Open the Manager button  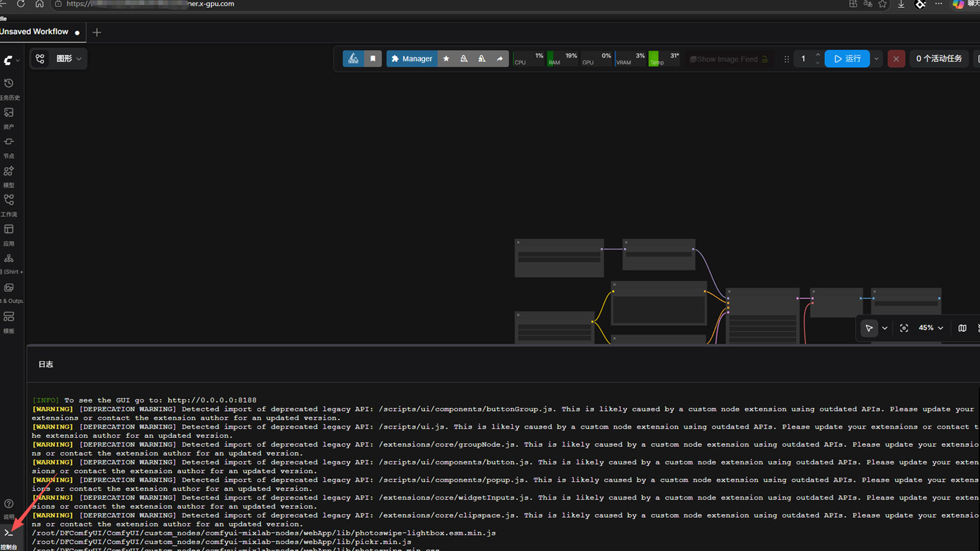[x=412, y=59]
